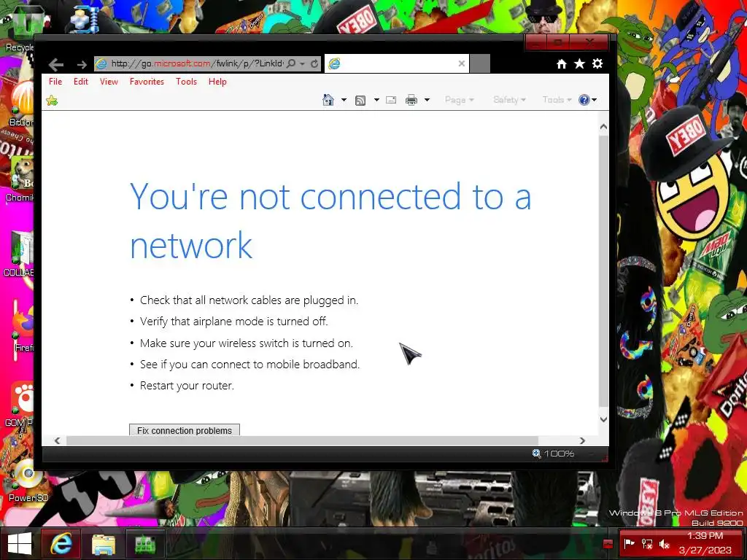Screen dimensions: 747x560
Task: Open the File menu
Action: point(55,82)
